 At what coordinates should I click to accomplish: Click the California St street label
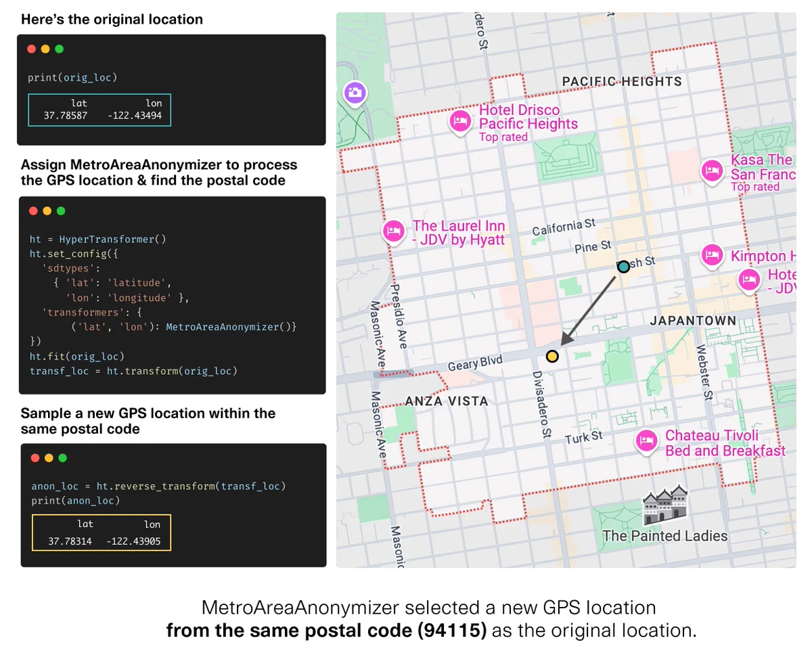564,227
